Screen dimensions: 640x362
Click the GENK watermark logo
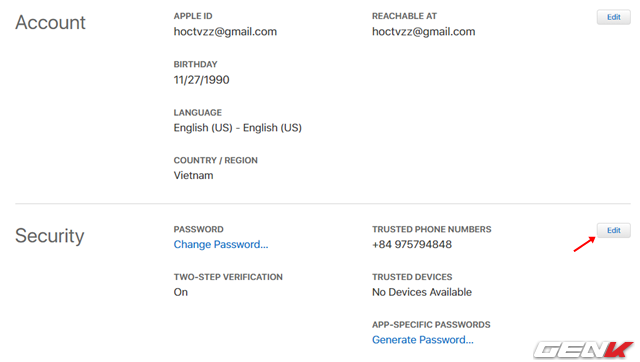coord(583,350)
